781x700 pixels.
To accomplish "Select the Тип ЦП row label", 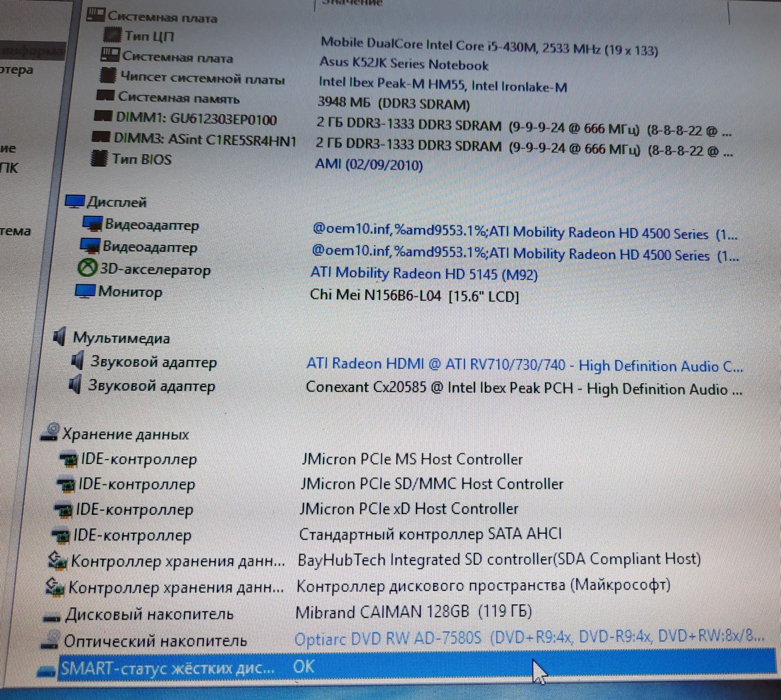I will pos(149,36).
